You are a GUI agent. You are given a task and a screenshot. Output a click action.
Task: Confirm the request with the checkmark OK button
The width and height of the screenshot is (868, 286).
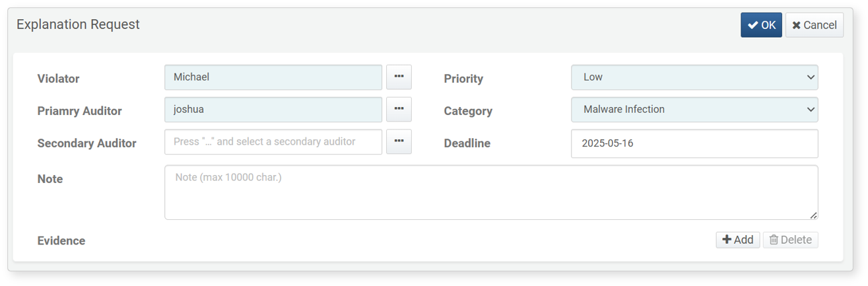point(761,25)
